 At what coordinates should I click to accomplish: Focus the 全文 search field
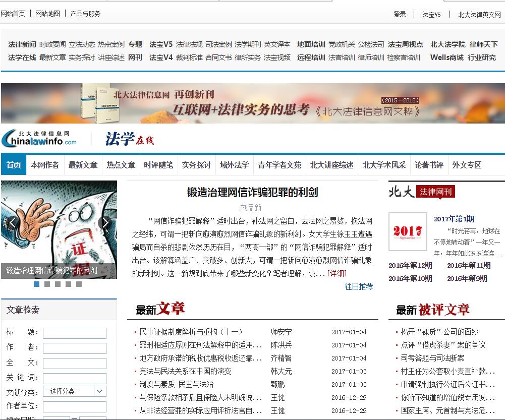(74, 364)
